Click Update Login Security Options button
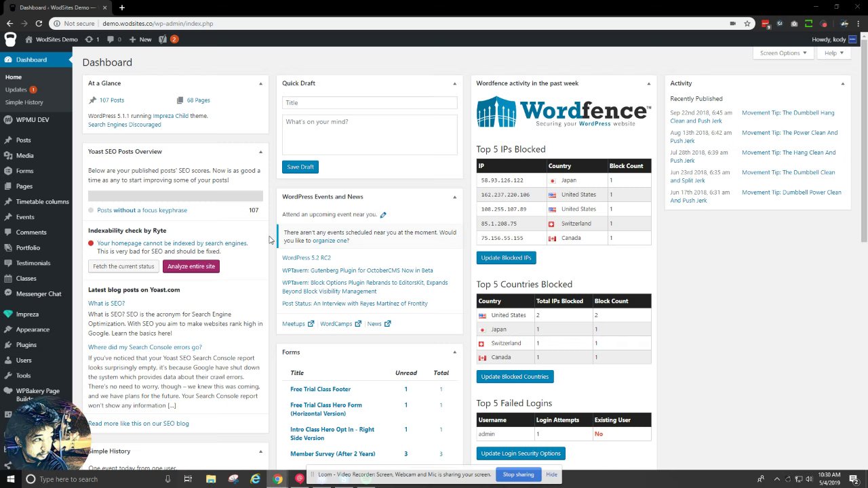 coord(520,453)
